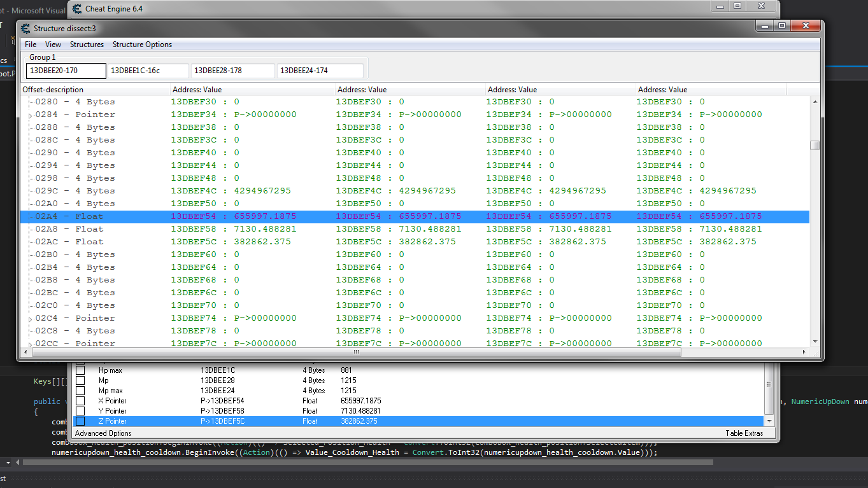Click the X Pointer description in Cheat Engine table

[x=112, y=401]
